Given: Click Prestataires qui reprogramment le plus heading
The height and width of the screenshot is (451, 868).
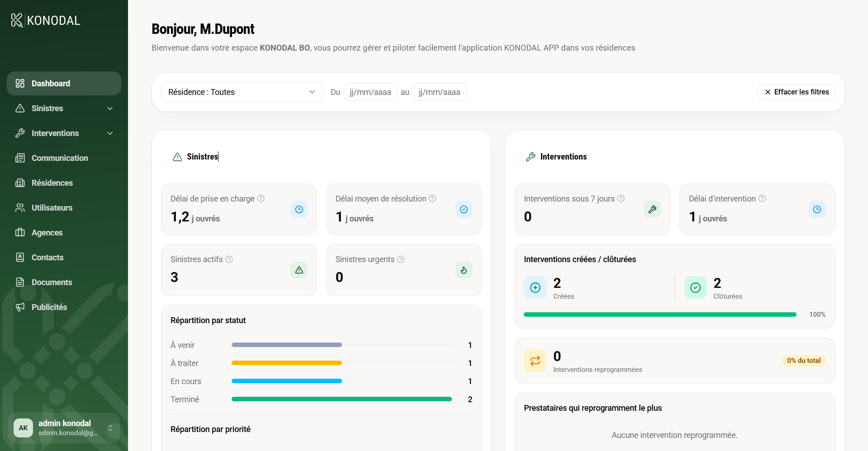Looking at the screenshot, I should click(x=593, y=408).
